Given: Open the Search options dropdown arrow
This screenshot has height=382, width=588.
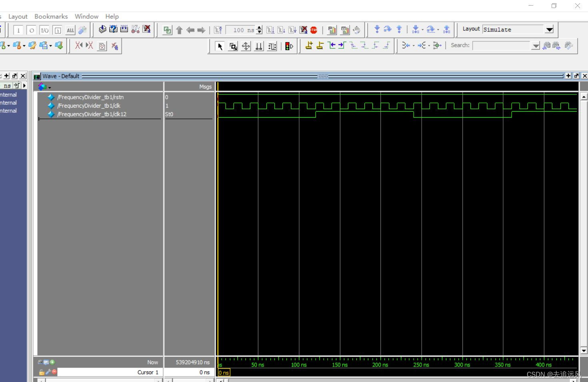Looking at the screenshot, I should pyautogui.click(x=536, y=46).
